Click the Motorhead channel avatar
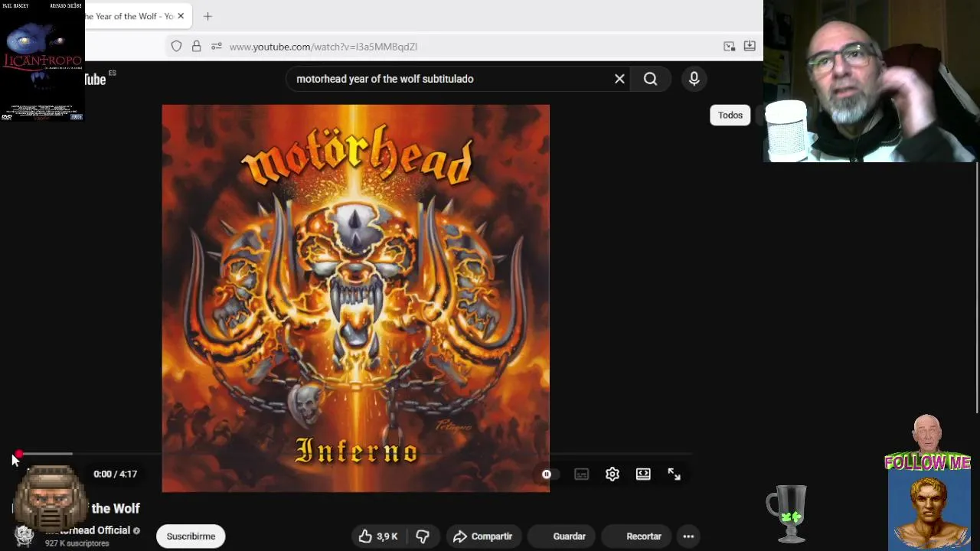The width and height of the screenshot is (980, 551). [x=24, y=536]
